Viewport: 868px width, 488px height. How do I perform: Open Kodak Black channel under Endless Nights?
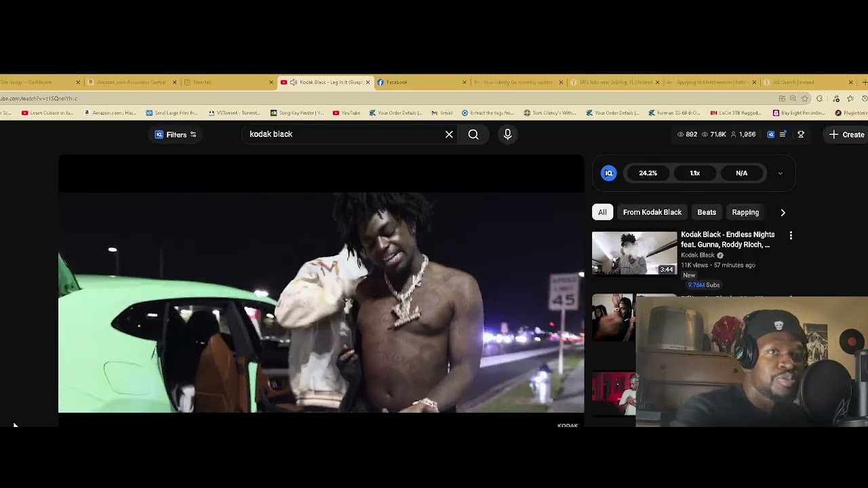(698, 256)
